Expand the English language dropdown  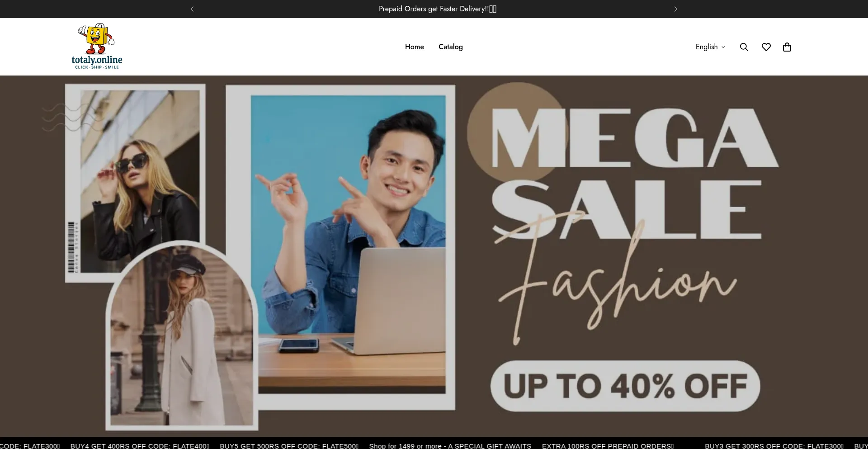(x=710, y=47)
